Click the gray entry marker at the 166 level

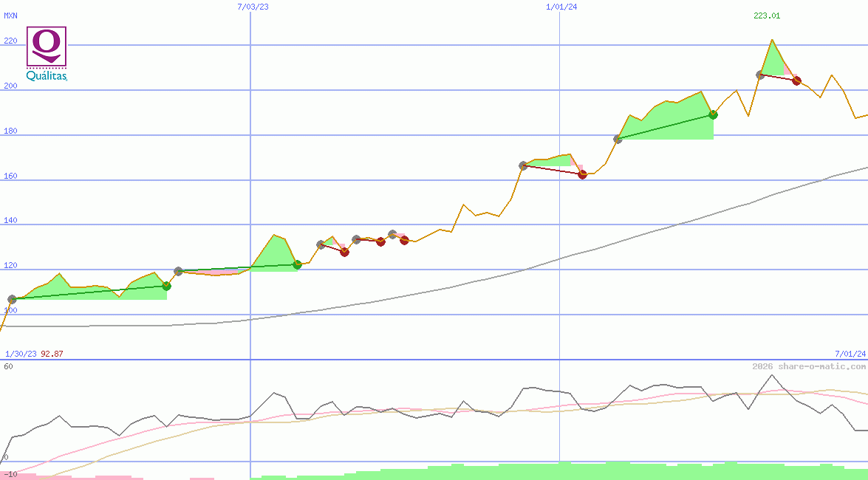pyautogui.click(x=523, y=165)
